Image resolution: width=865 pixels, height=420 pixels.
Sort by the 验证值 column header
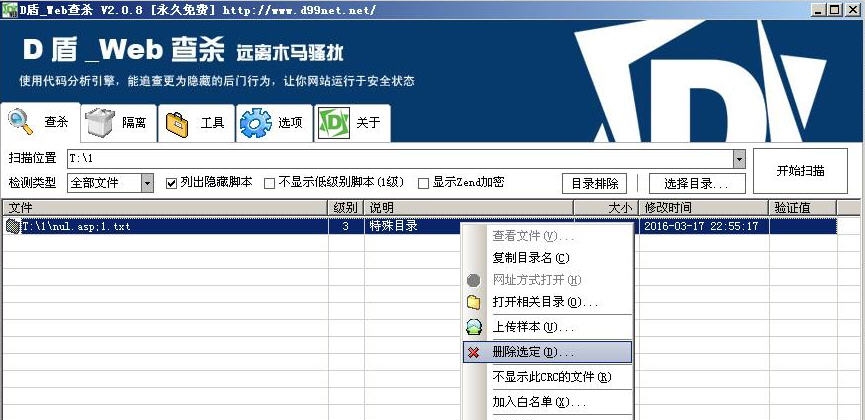(803, 208)
